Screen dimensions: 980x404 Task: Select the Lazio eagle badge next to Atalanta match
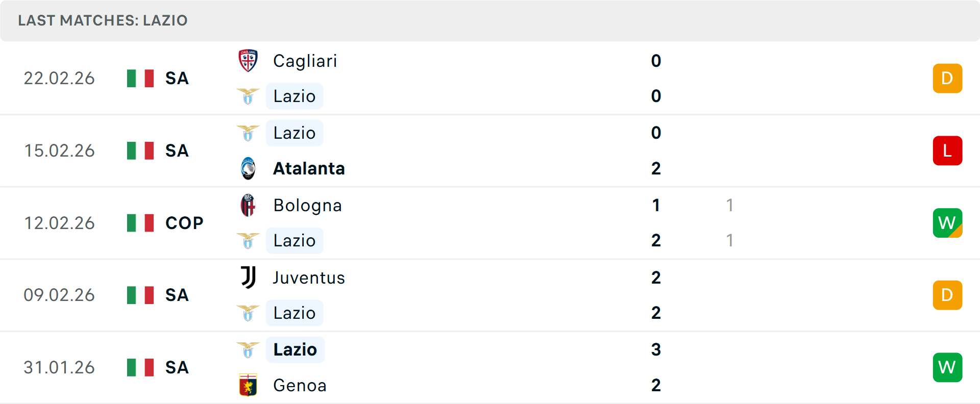coord(248,133)
